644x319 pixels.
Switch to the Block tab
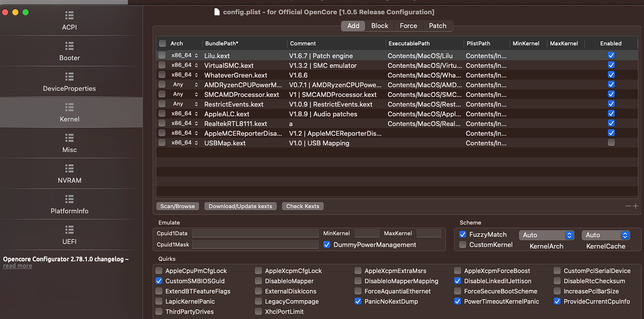379,26
